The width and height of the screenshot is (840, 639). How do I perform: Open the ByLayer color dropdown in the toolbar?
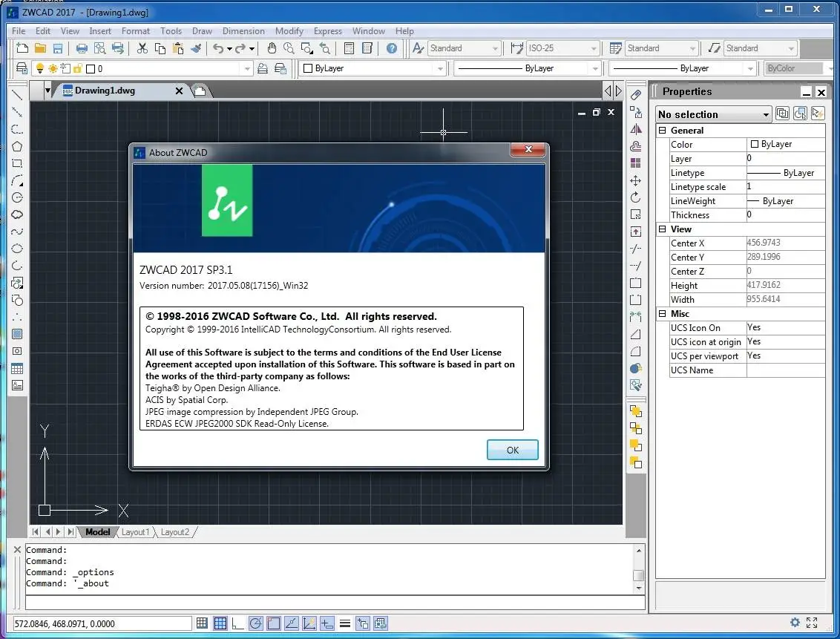pyautogui.click(x=439, y=68)
